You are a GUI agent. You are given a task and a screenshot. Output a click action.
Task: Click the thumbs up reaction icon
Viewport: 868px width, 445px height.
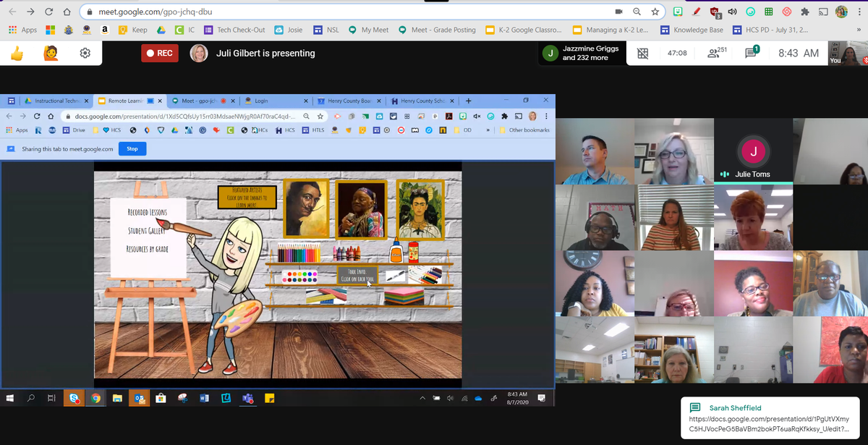[x=17, y=53]
